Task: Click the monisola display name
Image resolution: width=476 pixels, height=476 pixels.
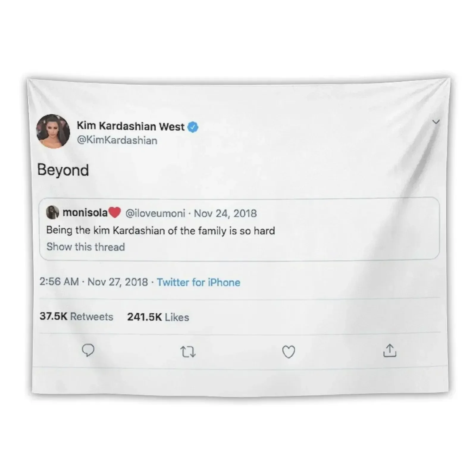Action: (x=85, y=212)
